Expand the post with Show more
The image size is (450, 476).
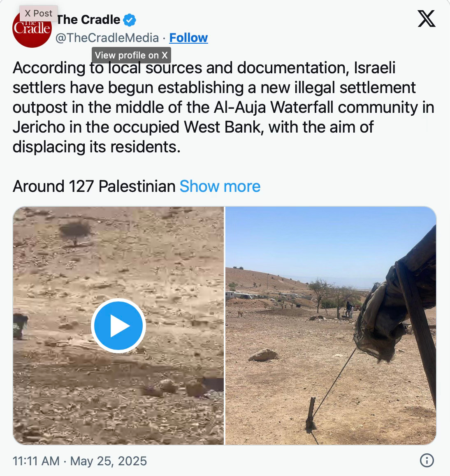tap(220, 186)
